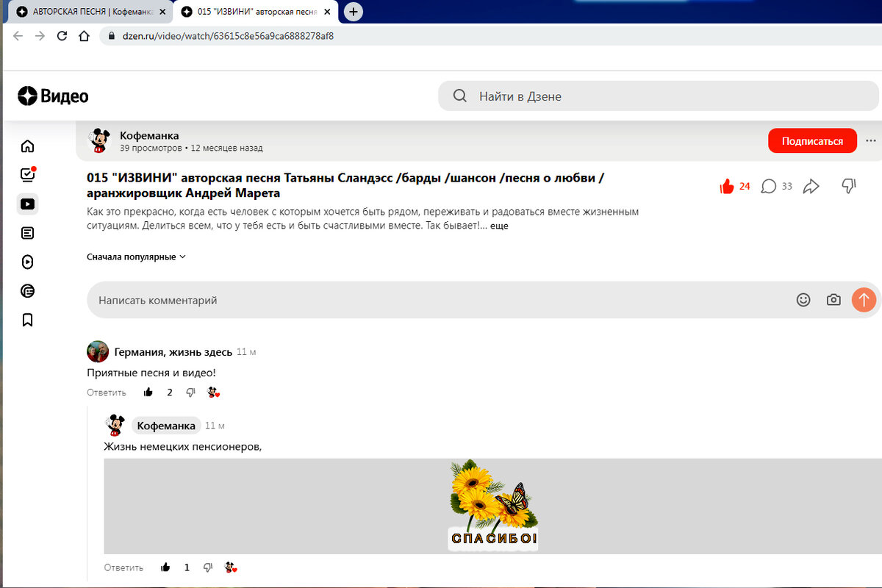Image resolution: width=882 pixels, height=588 pixels.
Task: Dislike the video with thumbs-down icon
Action: 847,187
